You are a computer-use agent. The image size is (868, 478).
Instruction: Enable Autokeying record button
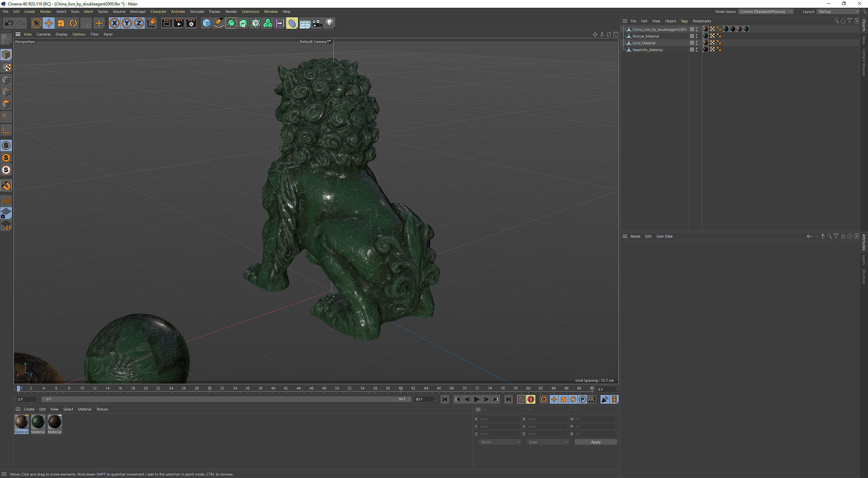click(x=531, y=399)
